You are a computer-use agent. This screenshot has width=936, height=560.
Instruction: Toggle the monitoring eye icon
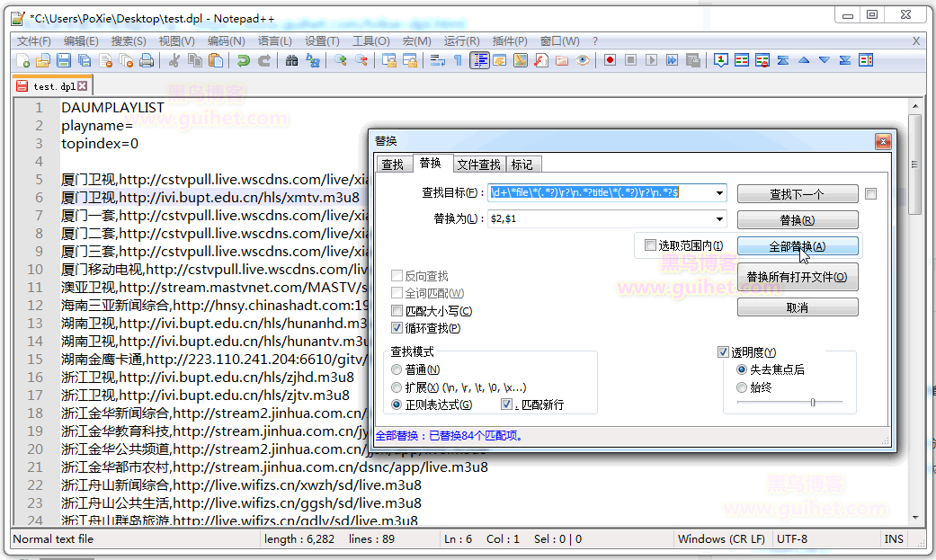[x=583, y=60]
